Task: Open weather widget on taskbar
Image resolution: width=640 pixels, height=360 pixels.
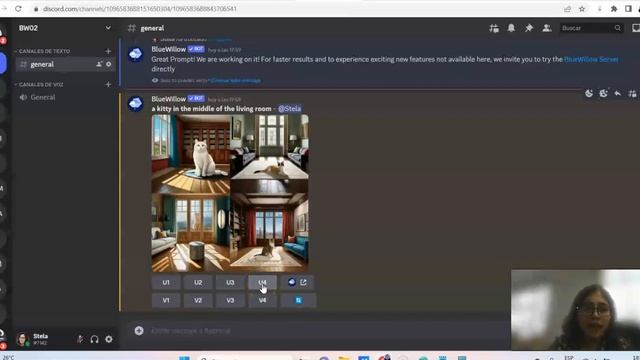Action: tap(9, 358)
